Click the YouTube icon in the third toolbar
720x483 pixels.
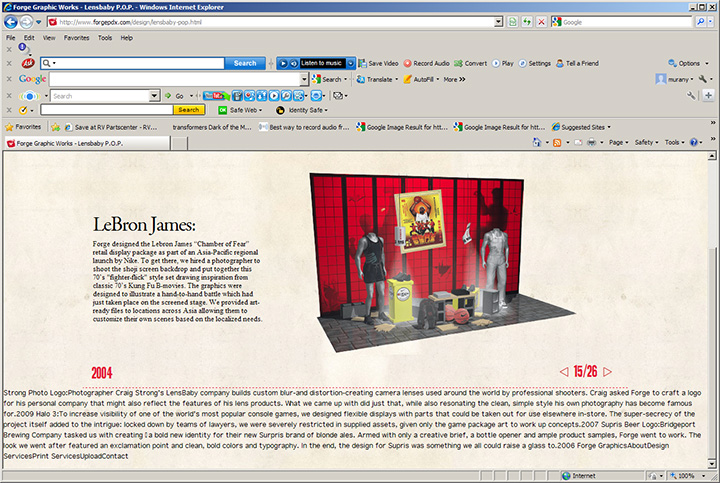[x=214, y=95]
